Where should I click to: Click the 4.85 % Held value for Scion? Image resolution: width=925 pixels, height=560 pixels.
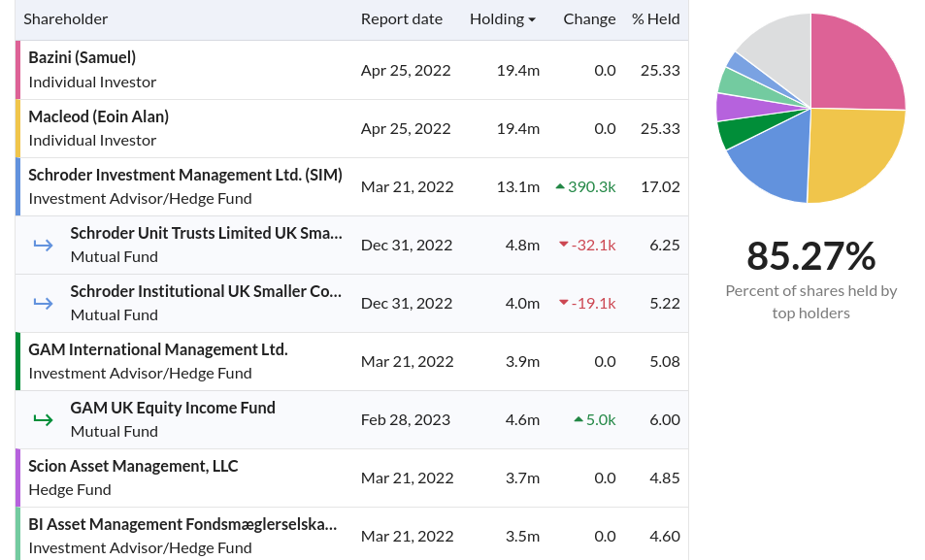click(x=665, y=478)
